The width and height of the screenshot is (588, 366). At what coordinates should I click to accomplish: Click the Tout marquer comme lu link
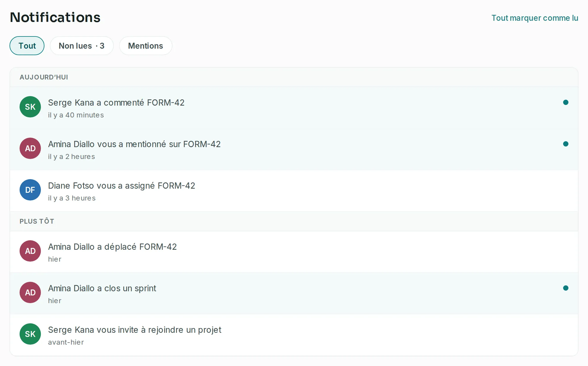click(535, 18)
